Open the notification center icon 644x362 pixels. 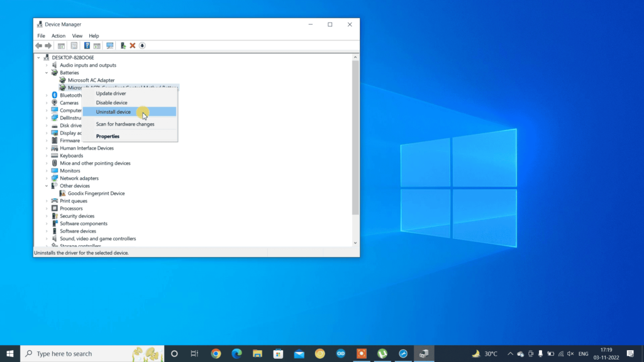tap(630, 353)
